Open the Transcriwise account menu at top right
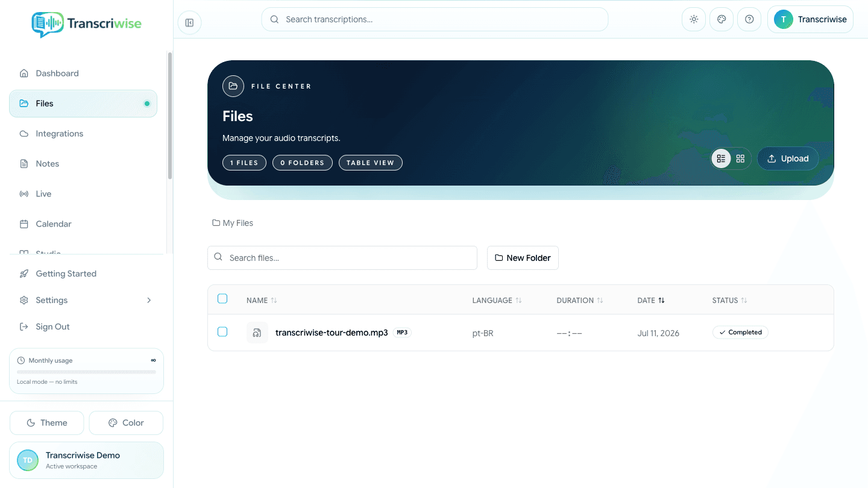 point(810,19)
